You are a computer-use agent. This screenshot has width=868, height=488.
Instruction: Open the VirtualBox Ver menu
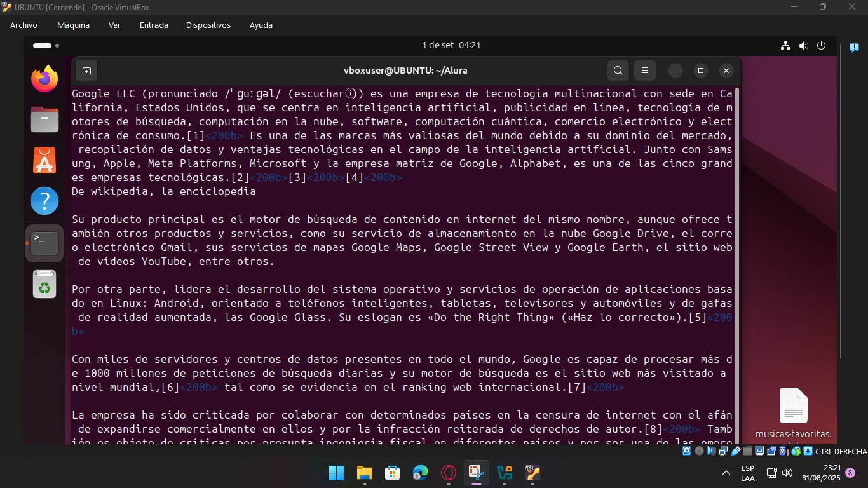pyautogui.click(x=114, y=25)
